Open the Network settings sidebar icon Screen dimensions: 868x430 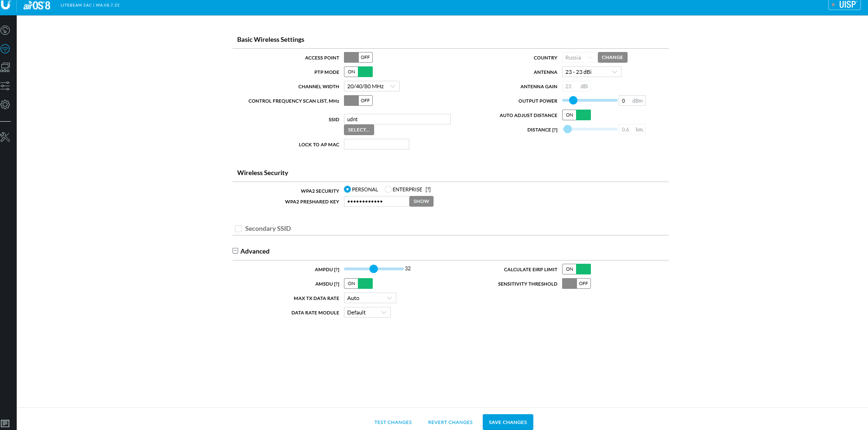(6, 67)
